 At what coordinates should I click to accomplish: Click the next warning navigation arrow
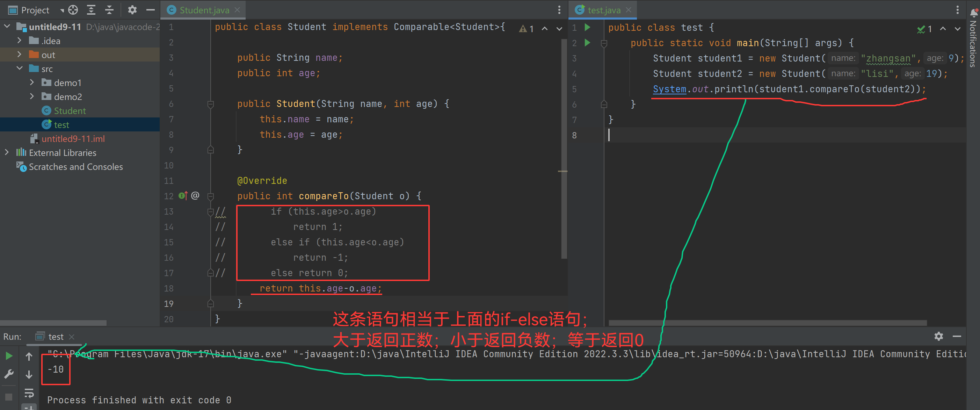559,28
